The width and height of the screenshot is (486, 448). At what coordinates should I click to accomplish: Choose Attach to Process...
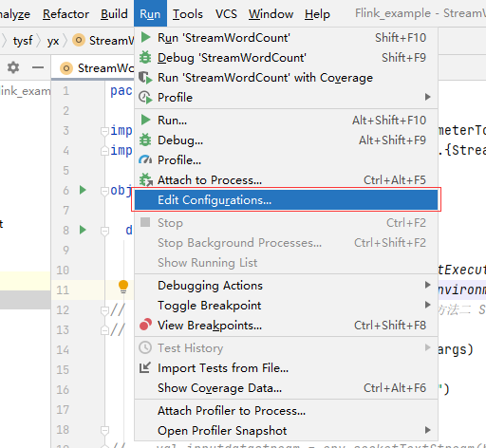click(286, 180)
